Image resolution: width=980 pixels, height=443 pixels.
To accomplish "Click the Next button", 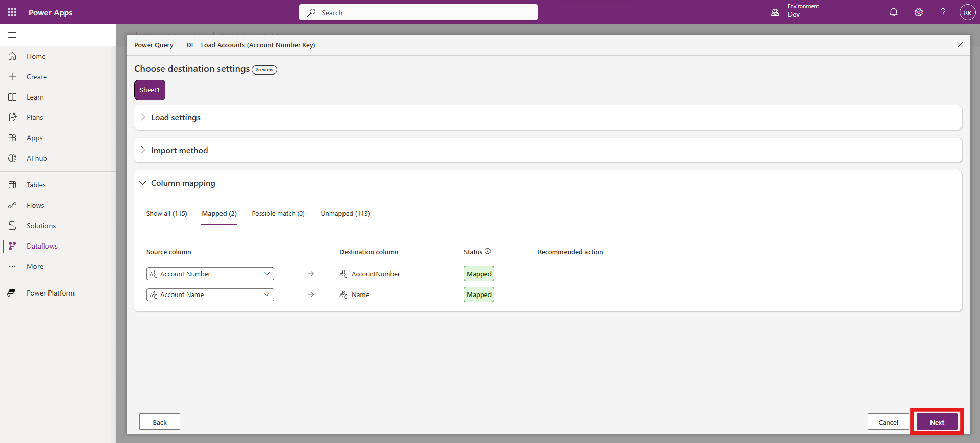I will click(937, 422).
